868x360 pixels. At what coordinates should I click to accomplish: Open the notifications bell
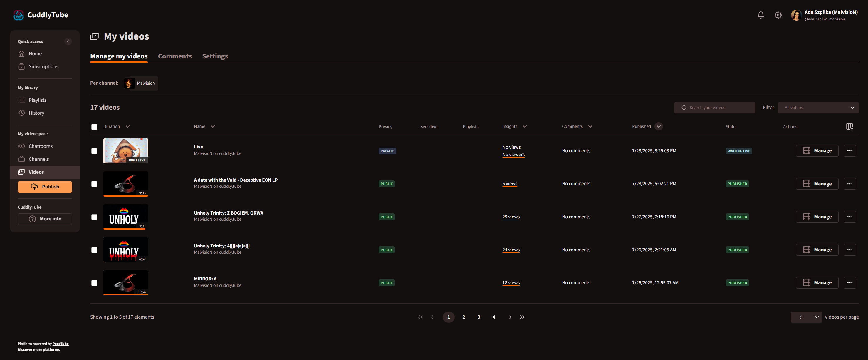point(760,15)
